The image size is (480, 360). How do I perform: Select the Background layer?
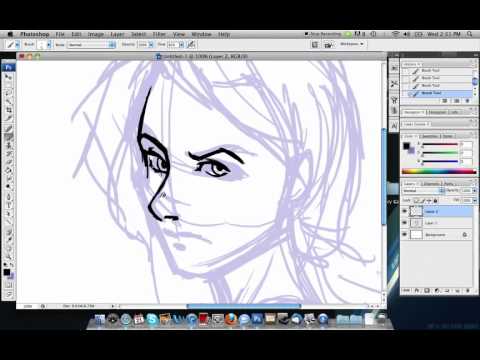pyautogui.click(x=437, y=235)
